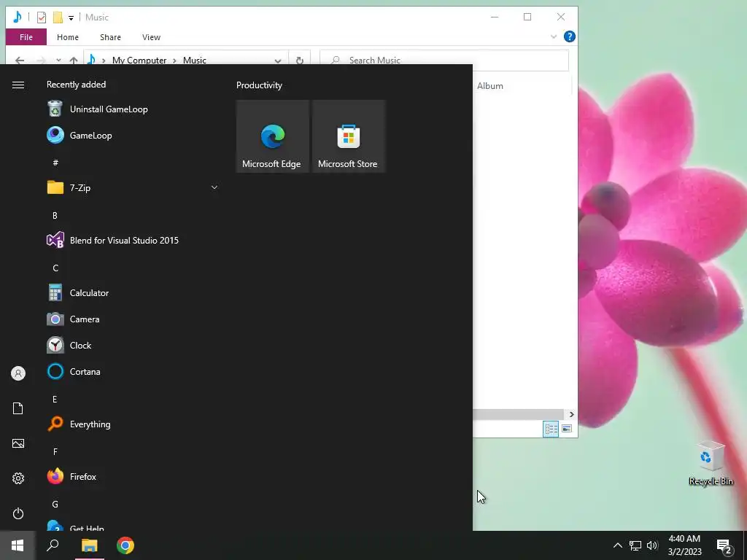Click the Productivity group header

click(259, 85)
